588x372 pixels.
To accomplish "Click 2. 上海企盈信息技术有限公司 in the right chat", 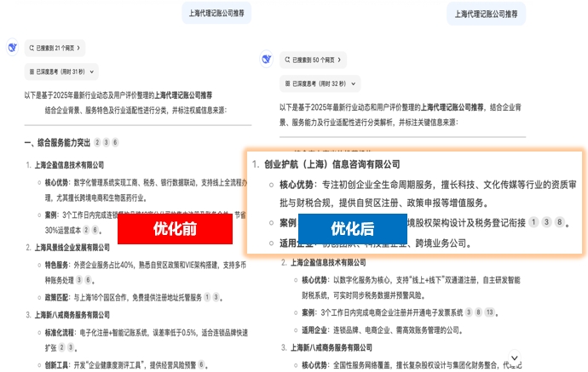I will (x=324, y=262).
